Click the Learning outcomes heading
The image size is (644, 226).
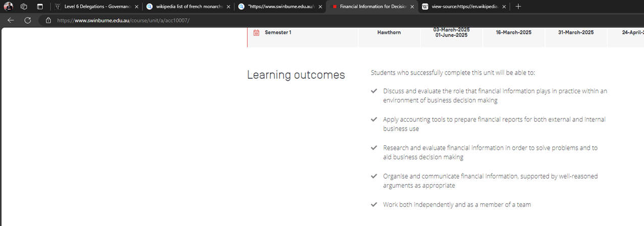(x=296, y=75)
